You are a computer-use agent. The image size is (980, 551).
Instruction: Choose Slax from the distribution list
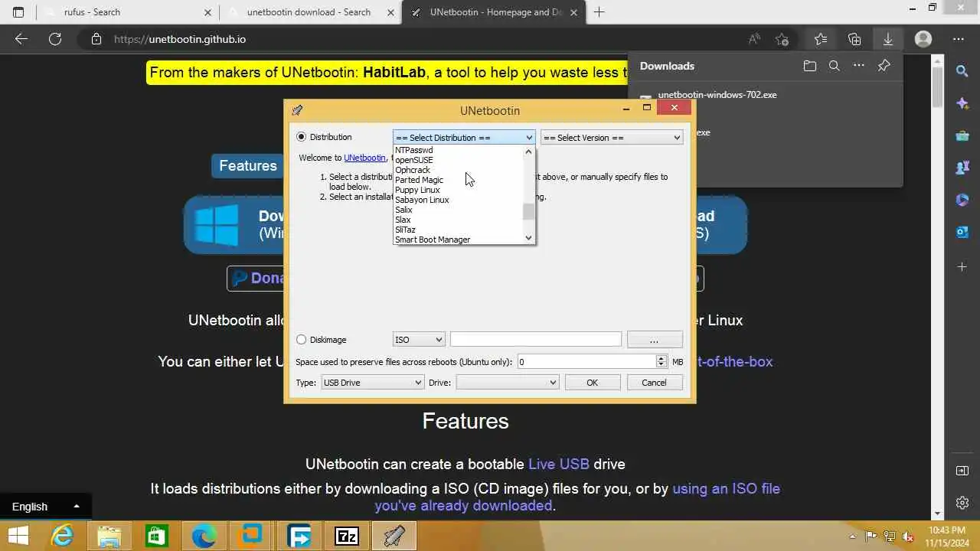click(403, 220)
